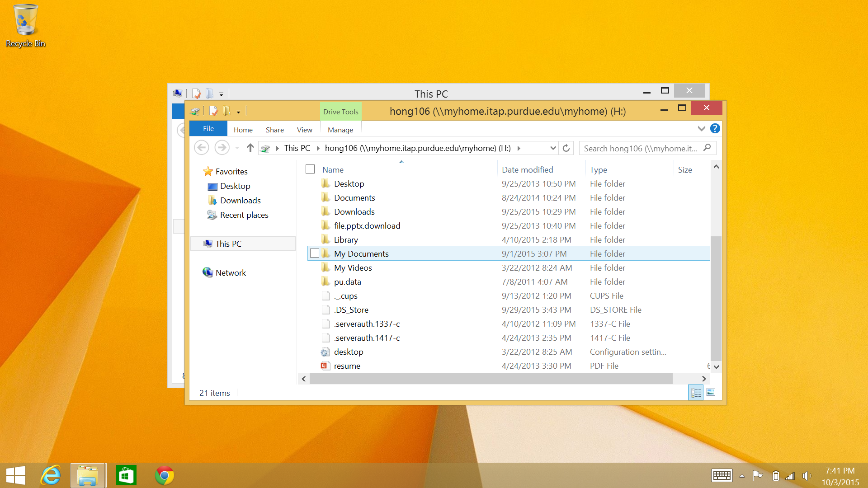
Task: Select the Library folder
Action: tap(346, 240)
